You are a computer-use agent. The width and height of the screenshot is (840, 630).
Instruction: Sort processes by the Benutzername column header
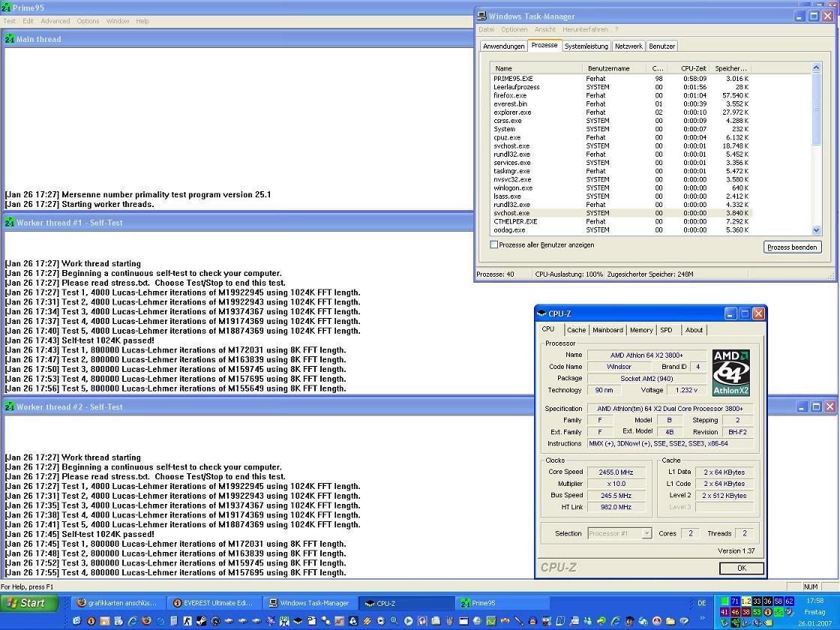(614, 68)
